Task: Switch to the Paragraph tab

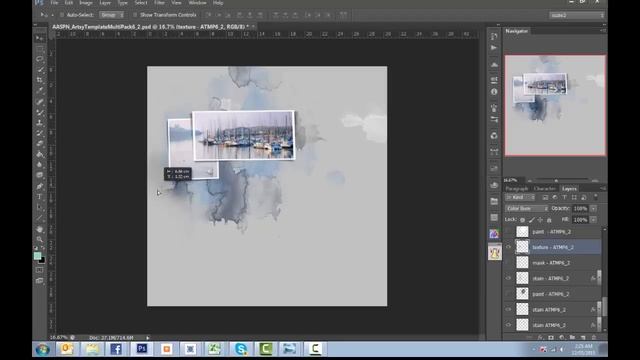Action: [x=517, y=189]
